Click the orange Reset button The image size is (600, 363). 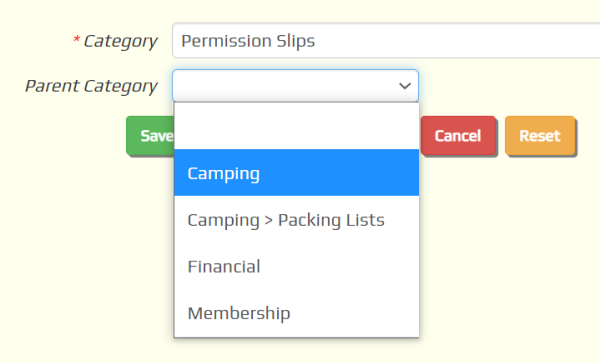click(540, 136)
